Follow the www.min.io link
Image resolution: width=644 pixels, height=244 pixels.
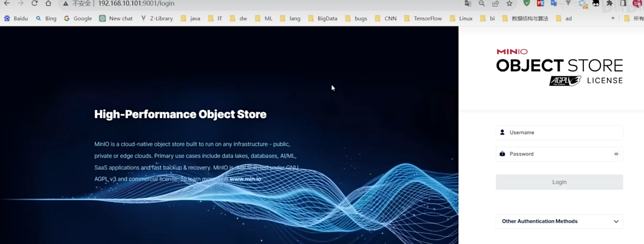pos(245,179)
